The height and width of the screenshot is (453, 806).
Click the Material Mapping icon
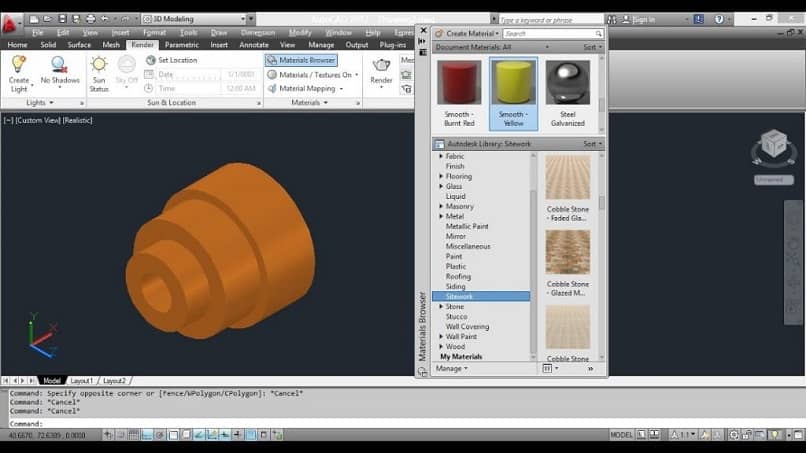point(272,88)
